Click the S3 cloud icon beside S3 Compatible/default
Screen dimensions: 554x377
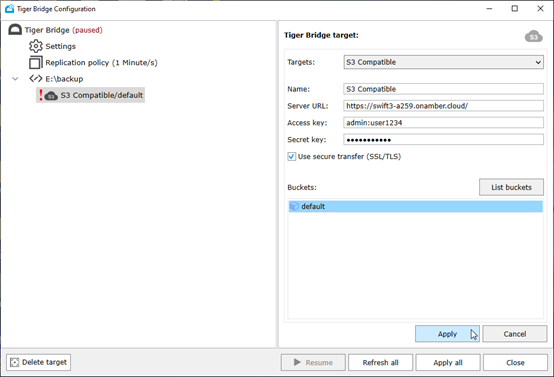point(51,95)
